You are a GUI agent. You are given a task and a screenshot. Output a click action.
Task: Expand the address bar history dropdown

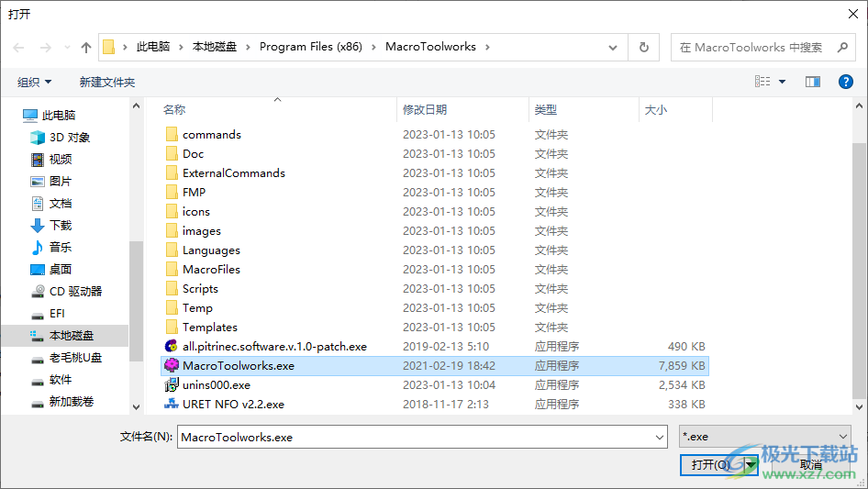(x=613, y=48)
